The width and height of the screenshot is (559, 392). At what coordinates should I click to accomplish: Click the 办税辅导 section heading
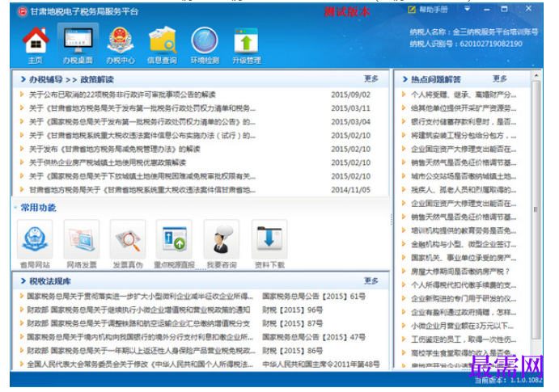click(x=45, y=79)
